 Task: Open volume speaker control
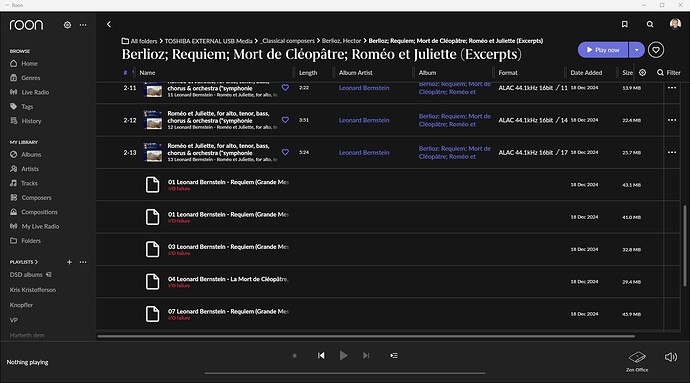point(671,357)
